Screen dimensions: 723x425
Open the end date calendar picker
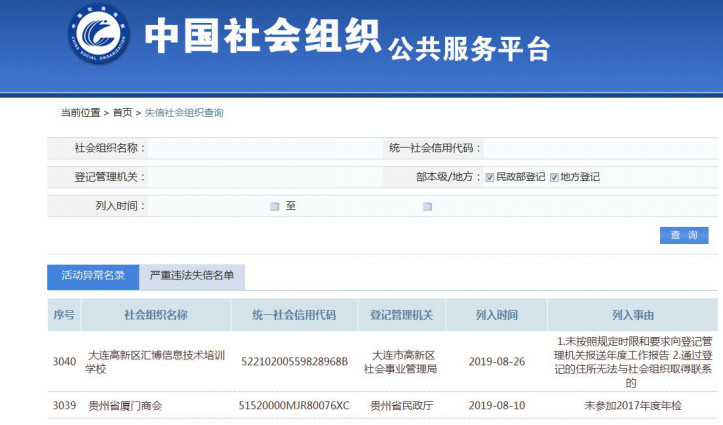click(427, 207)
